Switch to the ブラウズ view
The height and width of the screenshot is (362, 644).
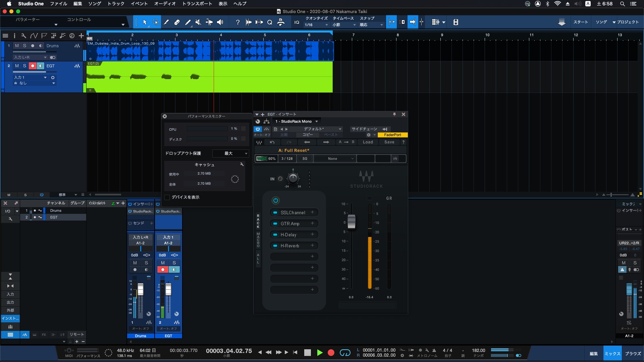pyautogui.click(x=633, y=354)
